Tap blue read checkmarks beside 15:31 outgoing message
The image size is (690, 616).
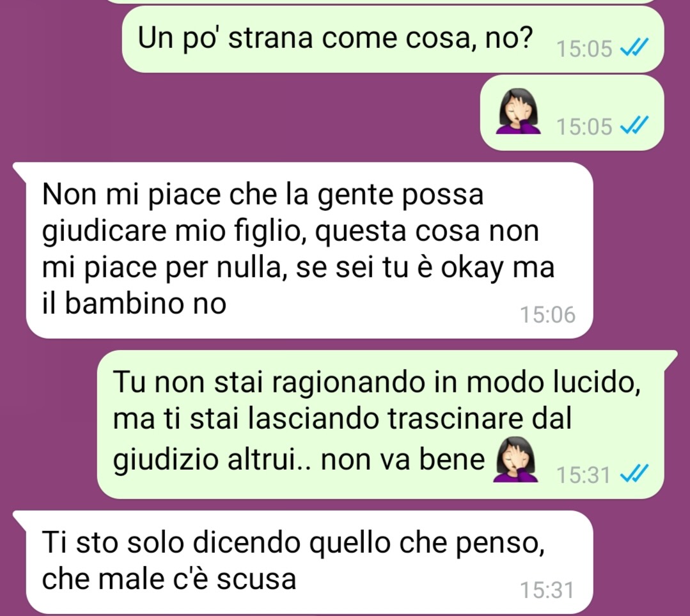634,474
